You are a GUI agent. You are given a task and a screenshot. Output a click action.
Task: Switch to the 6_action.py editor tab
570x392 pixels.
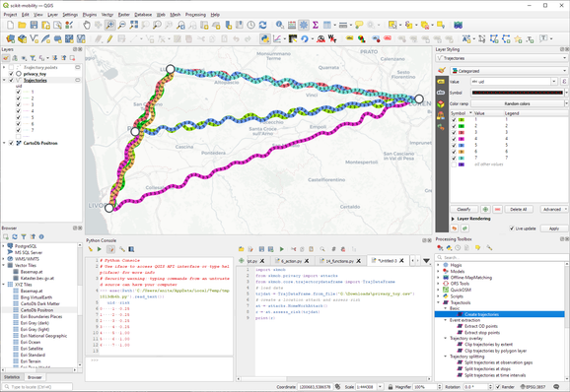tap(292, 261)
